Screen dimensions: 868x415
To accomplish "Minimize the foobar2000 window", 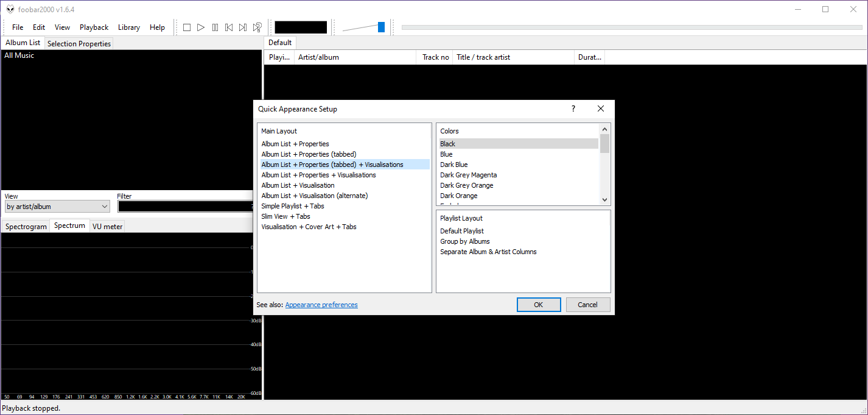I will pyautogui.click(x=797, y=9).
